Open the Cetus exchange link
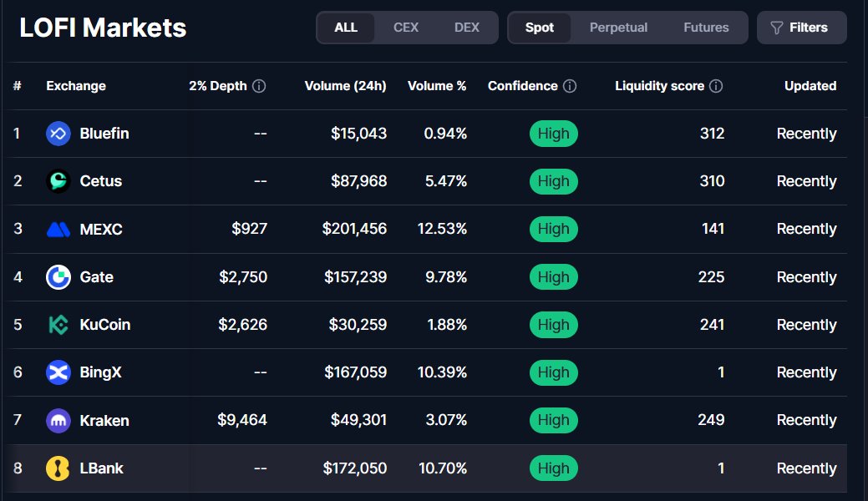The height and width of the screenshot is (501, 868). pos(101,181)
